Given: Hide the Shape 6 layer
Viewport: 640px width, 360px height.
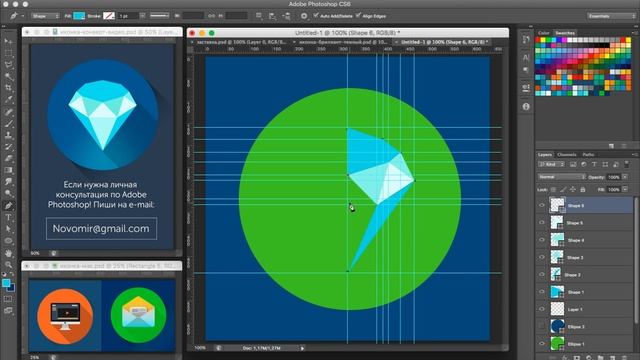Looking at the screenshot, I should point(542,205).
